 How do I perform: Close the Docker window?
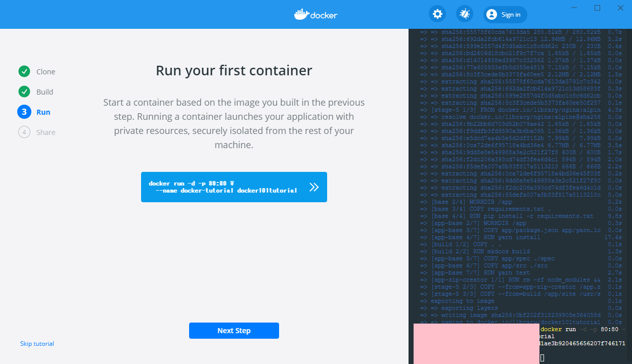click(620, 8)
